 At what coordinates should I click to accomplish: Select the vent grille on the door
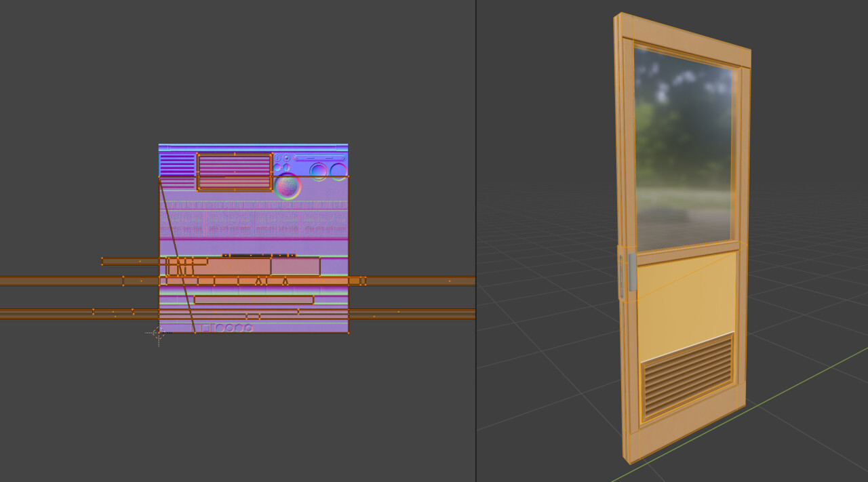coord(688,378)
